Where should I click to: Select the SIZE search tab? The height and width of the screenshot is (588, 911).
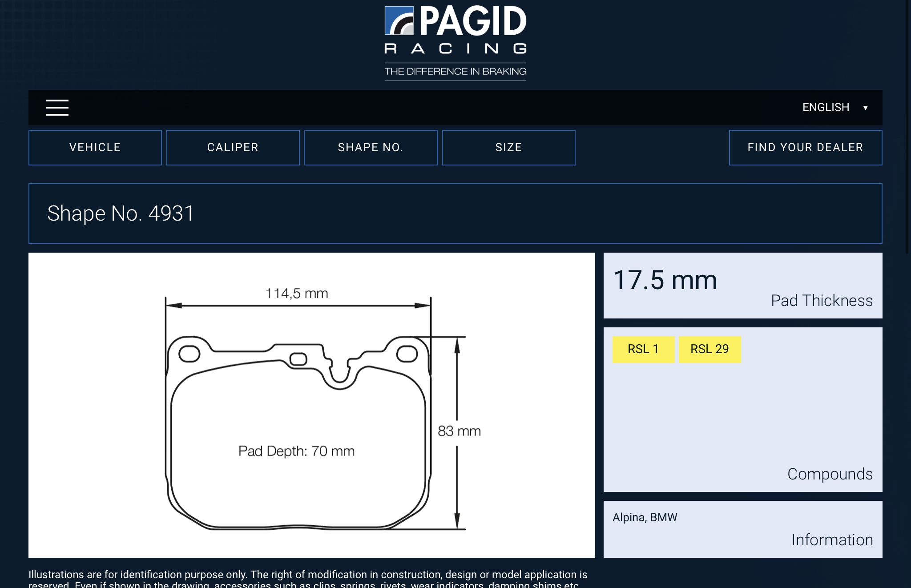coord(509,148)
